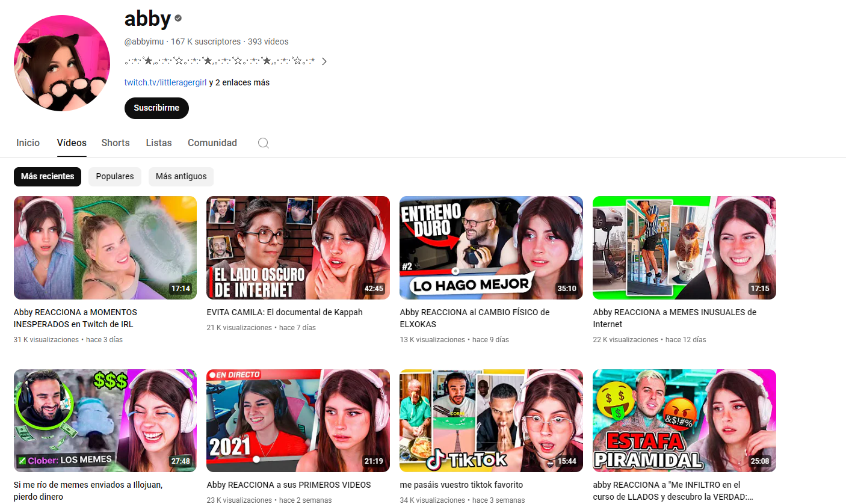The image size is (846, 504).
Task: Open the Comunidad tab
Action: pyautogui.click(x=212, y=143)
